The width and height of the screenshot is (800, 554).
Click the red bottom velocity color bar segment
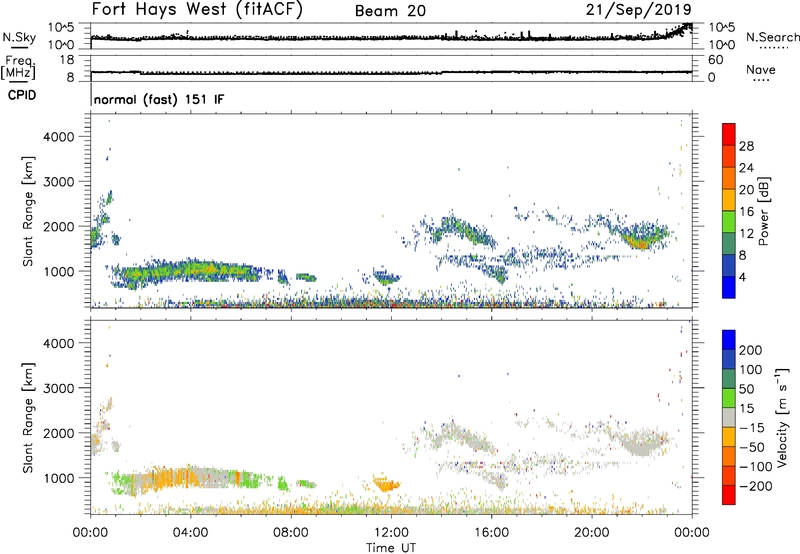[x=729, y=495]
